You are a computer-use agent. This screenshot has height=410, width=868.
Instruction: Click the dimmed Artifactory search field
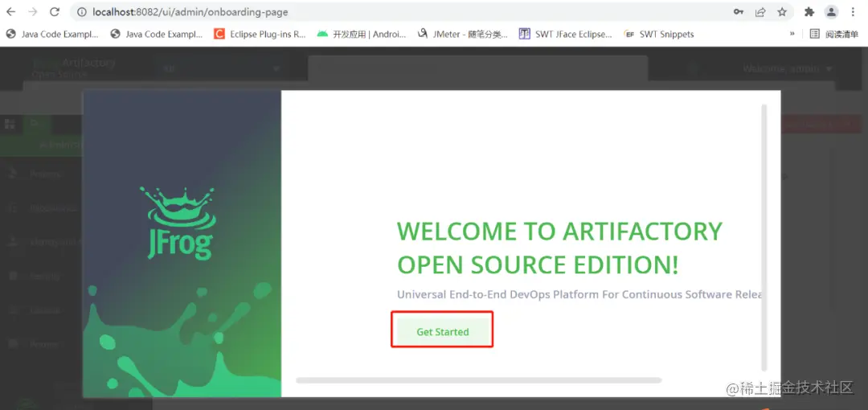coord(477,68)
